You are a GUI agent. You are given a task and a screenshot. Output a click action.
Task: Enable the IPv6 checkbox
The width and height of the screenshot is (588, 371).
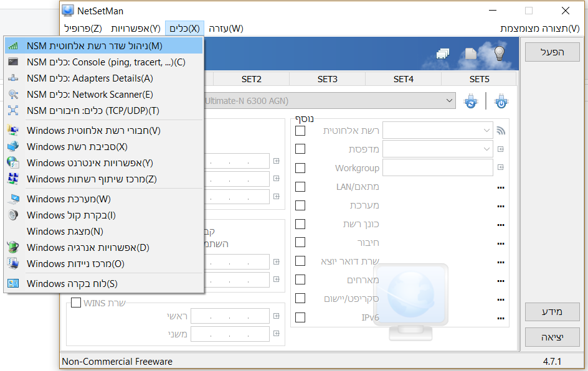point(300,317)
